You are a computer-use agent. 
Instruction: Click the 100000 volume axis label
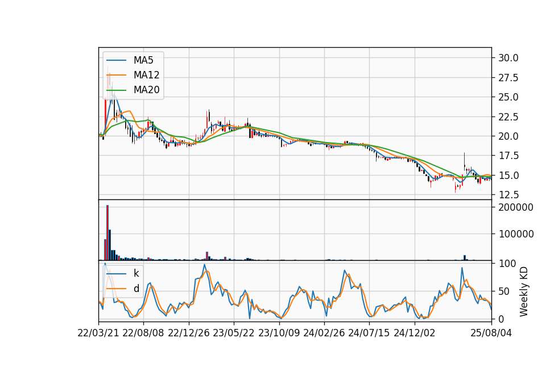[x=516, y=234]
